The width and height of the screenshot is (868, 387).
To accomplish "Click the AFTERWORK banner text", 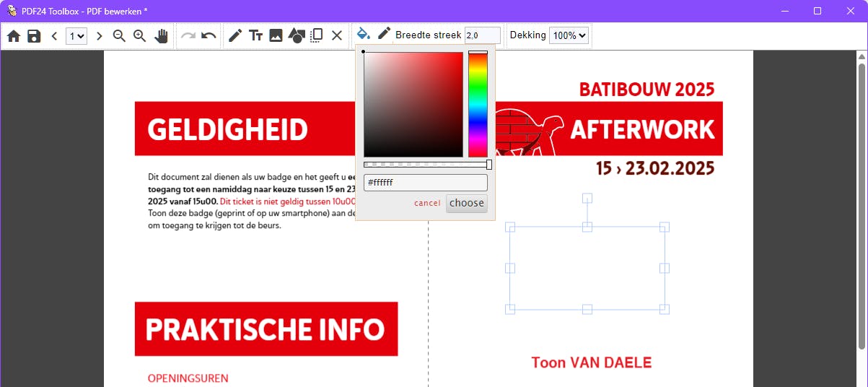I will [642, 130].
